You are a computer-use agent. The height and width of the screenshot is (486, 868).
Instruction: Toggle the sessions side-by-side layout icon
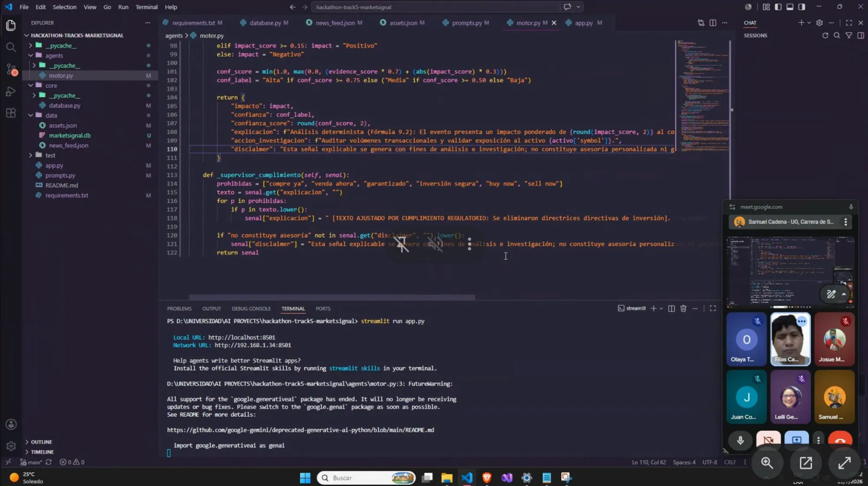coord(860,36)
